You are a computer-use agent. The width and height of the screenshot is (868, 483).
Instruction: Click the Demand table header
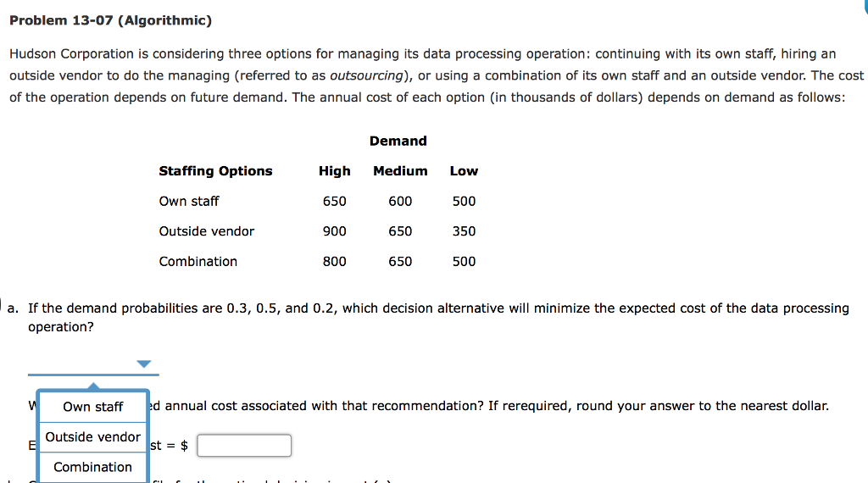click(398, 141)
